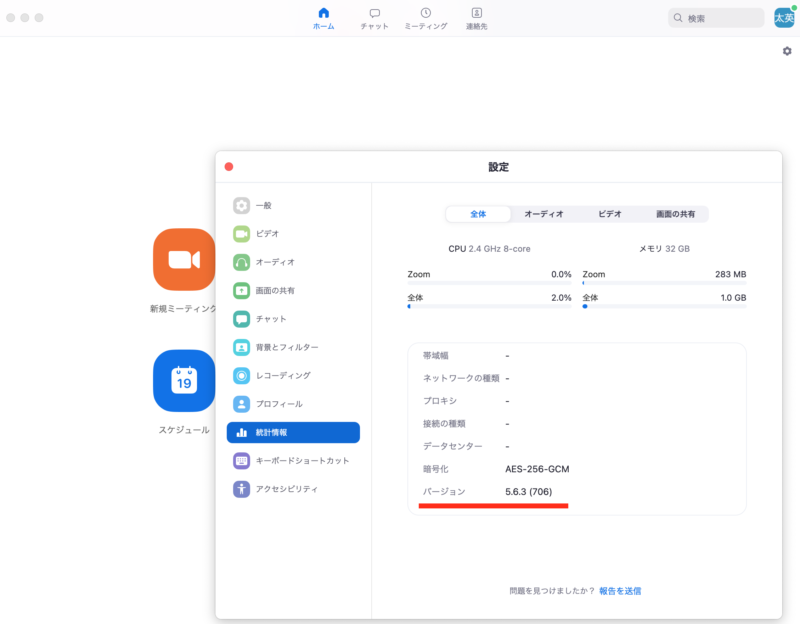
Task: Select the ビデオ settings category in sidebar
Action: tap(293, 234)
